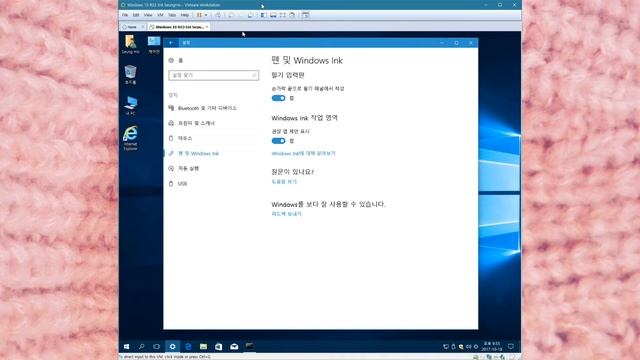Click the taskbar clock and date
This screenshot has width=640, height=360.
point(492,347)
